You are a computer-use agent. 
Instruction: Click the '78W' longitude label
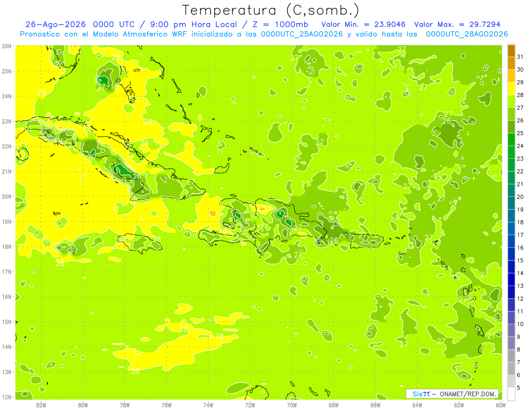tap(125, 405)
